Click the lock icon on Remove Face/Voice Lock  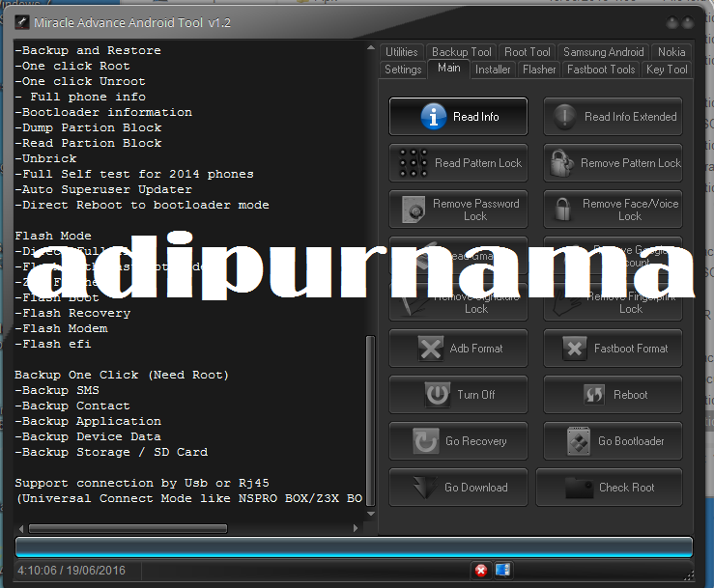(563, 210)
